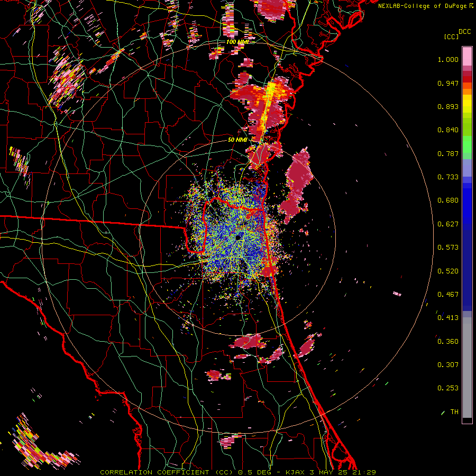Click the [CC] units label above scale
Viewport: 476px width, 476px height.
451,36
